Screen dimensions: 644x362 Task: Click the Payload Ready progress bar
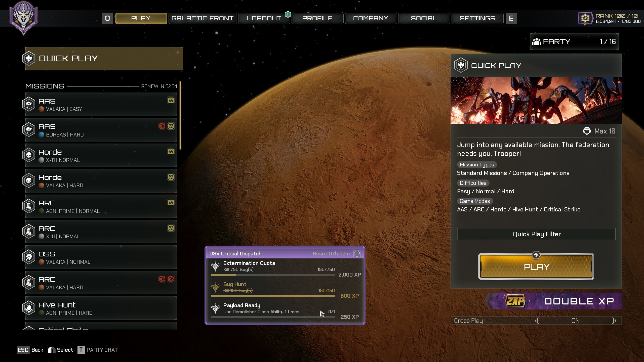click(273, 317)
